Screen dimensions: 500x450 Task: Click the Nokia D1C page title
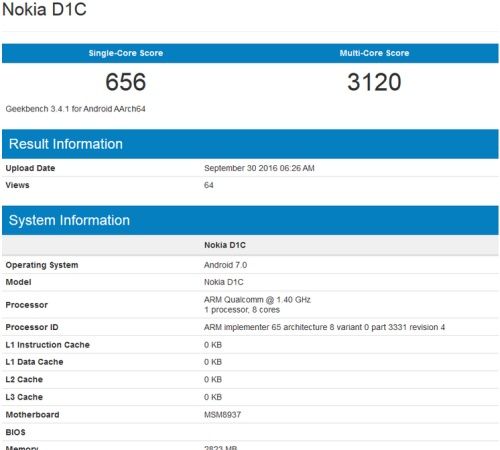[44, 9]
